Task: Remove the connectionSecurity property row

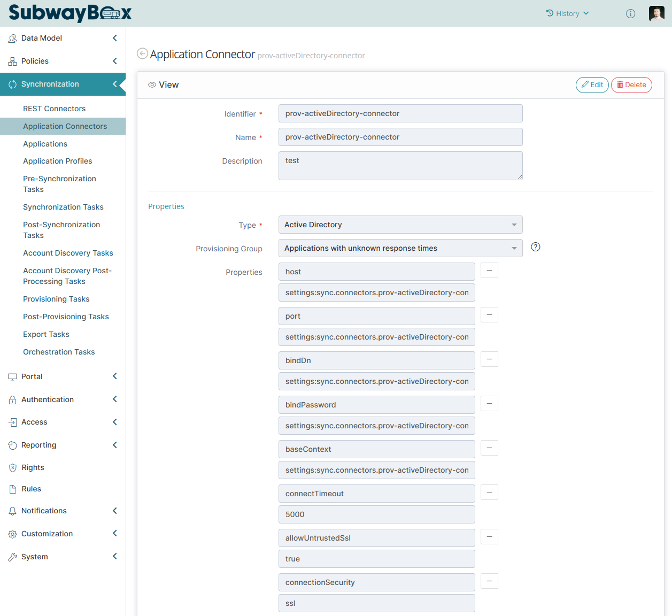Action: tap(489, 581)
